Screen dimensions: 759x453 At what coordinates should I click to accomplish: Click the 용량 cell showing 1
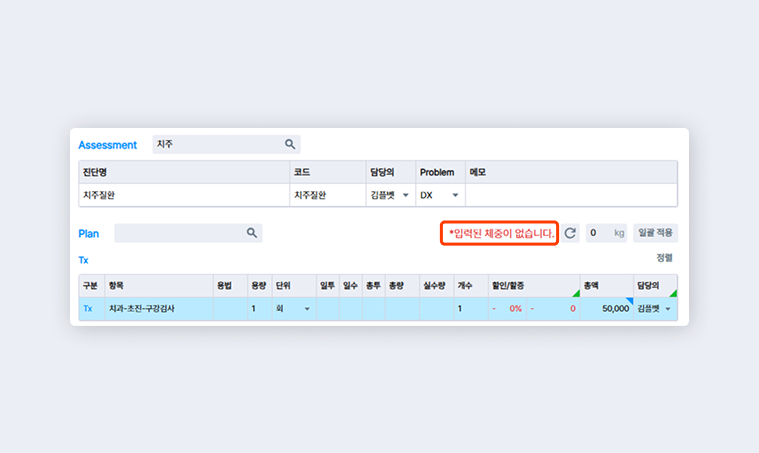coord(259,309)
